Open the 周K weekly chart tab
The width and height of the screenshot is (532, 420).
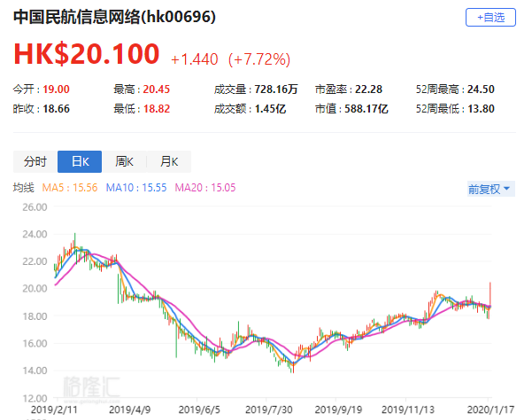tap(123, 161)
